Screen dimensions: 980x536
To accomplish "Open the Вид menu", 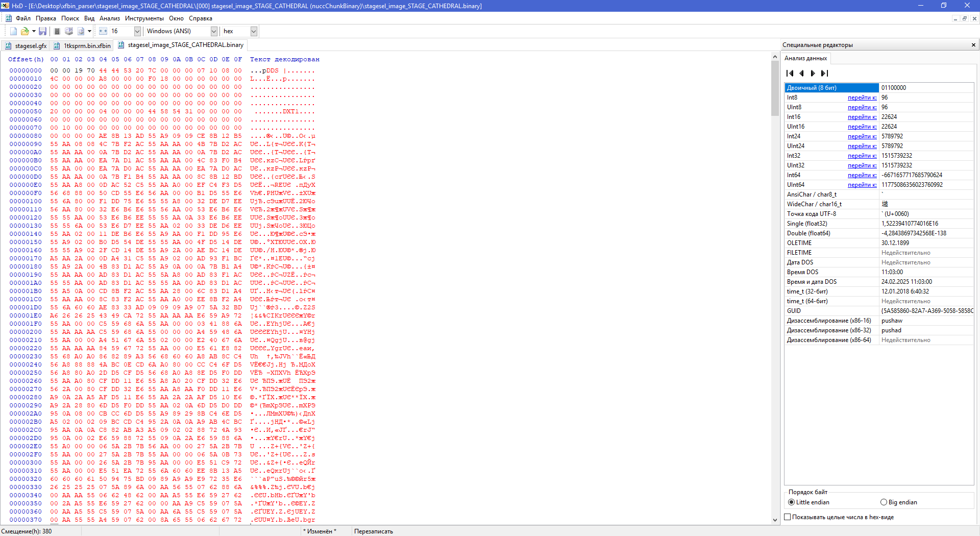I will coord(89,18).
